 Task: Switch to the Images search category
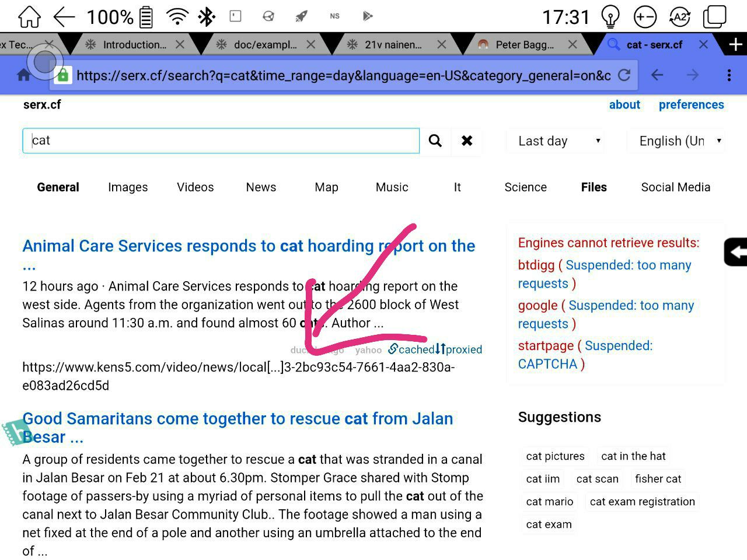click(127, 187)
